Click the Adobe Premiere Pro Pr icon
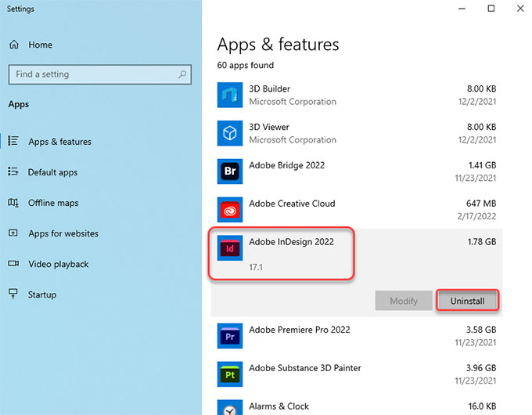This screenshot has width=532, height=415. point(230,336)
